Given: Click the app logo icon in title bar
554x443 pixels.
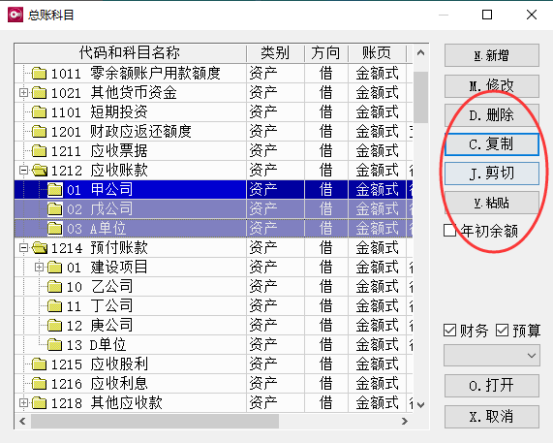Looking at the screenshot, I should 15,15.
